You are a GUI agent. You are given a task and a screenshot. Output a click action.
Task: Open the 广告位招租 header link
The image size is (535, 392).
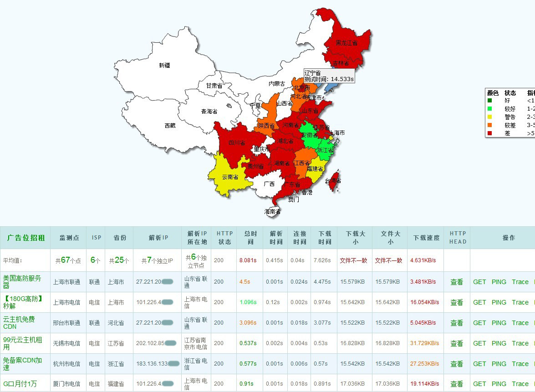pyautogui.click(x=25, y=238)
